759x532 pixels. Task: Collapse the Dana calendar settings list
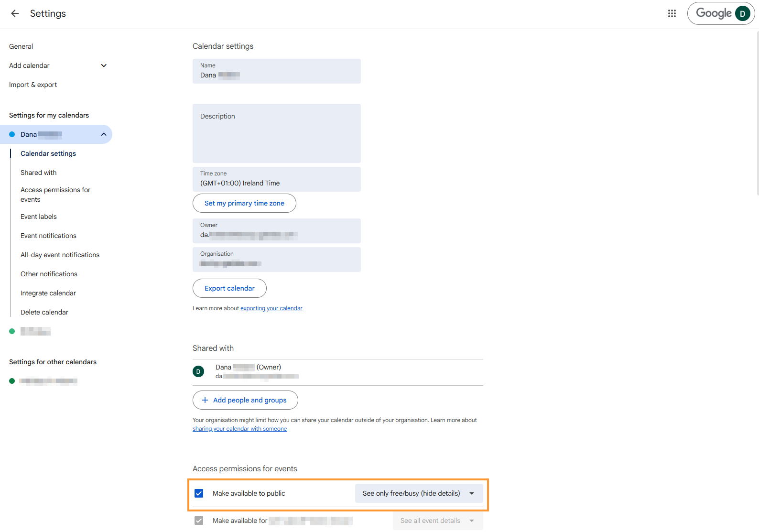pyautogui.click(x=104, y=134)
